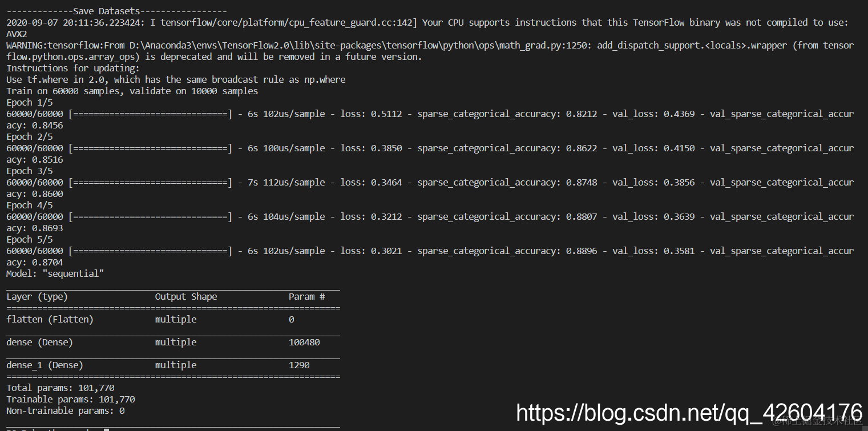The height and width of the screenshot is (431, 868).
Task: Click the "val_loss: 0.3639" value
Action: (653, 217)
